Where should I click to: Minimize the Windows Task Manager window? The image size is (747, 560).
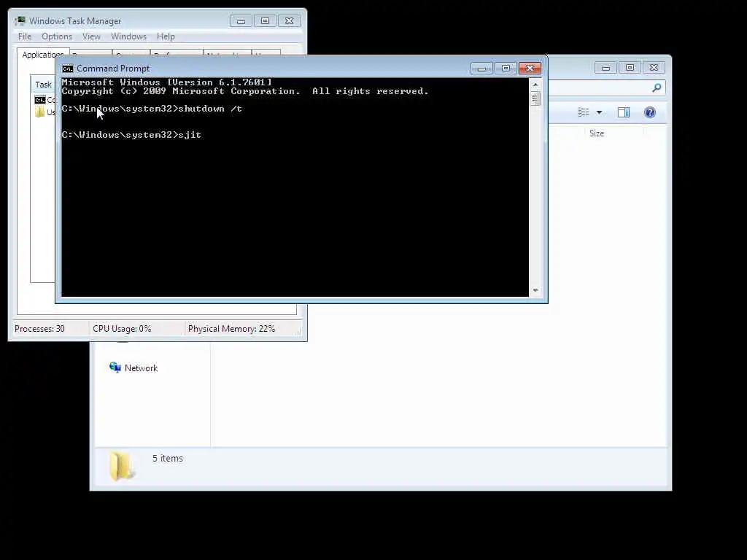click(x=241, y=21)
